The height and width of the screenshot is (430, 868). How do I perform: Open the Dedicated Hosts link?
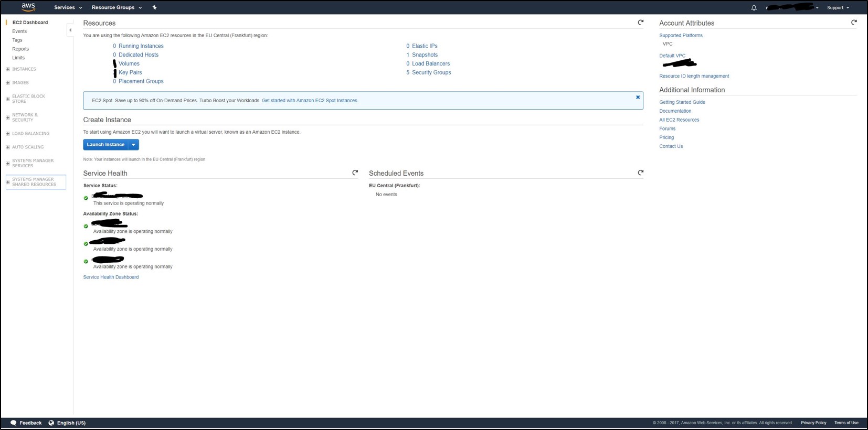coord(139,55)
